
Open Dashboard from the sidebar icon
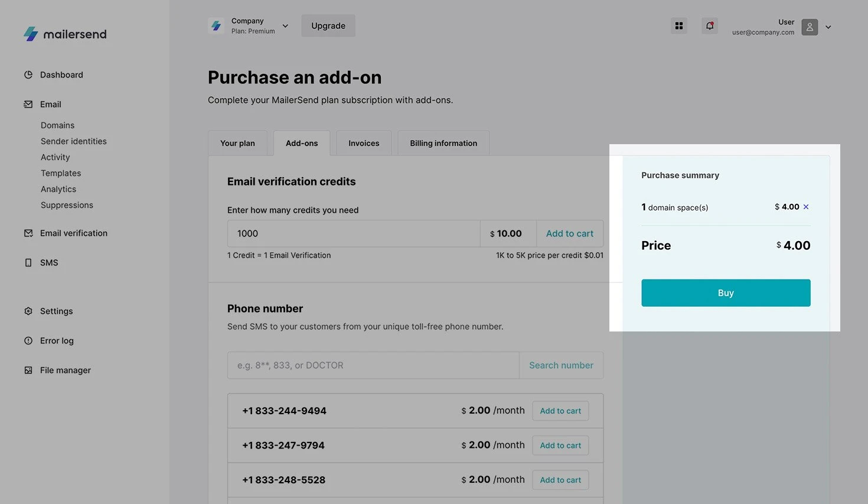click(28, 75)
